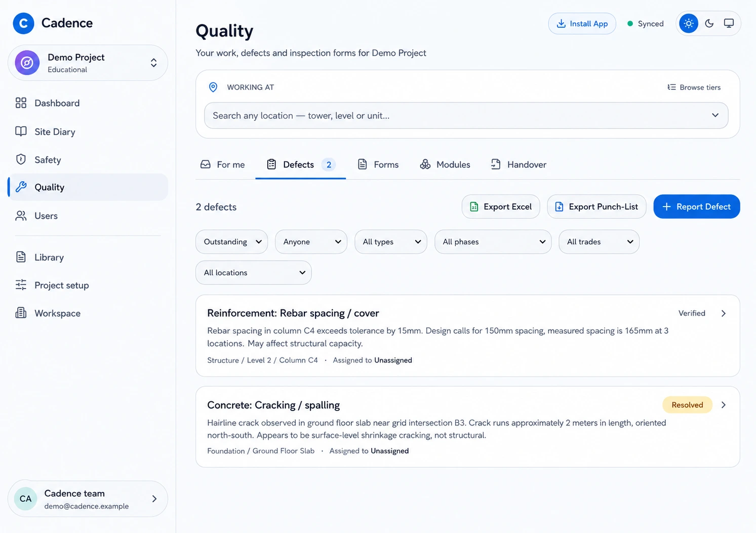The width and height of the screenshot is (756, 533).
Task: Click the Install App button
Action: (x=582, y=24)
